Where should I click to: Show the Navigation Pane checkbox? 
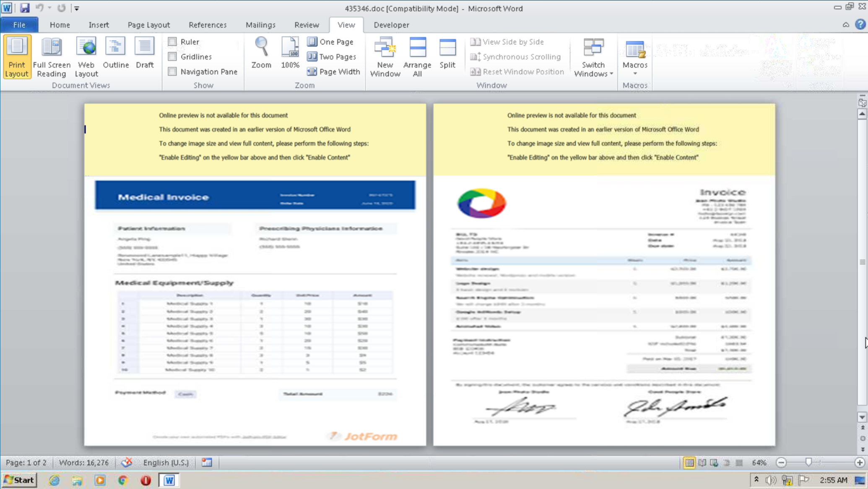(172, 72)
